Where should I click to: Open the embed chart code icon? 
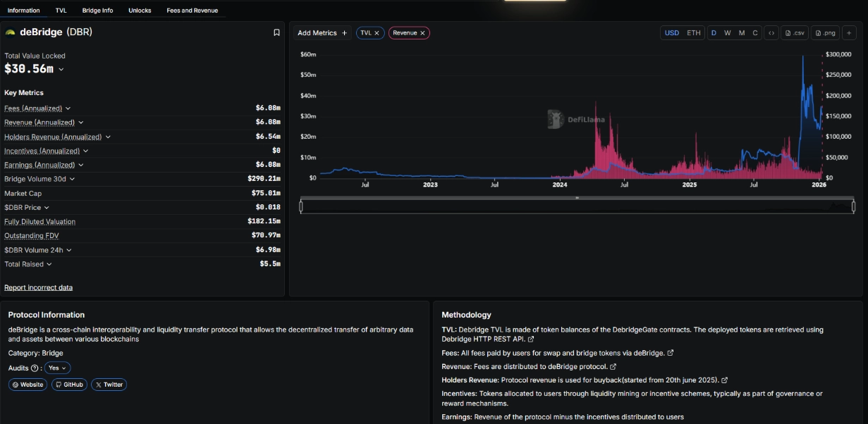(771, 33)
